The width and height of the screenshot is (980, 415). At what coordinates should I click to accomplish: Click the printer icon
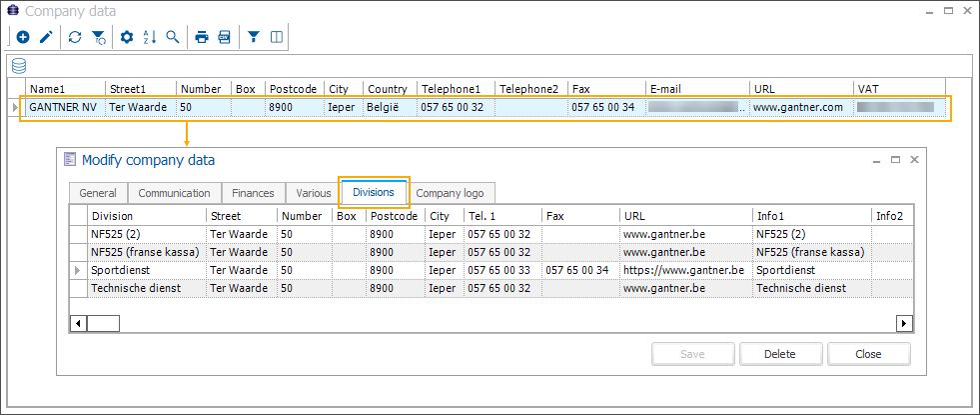201,38
